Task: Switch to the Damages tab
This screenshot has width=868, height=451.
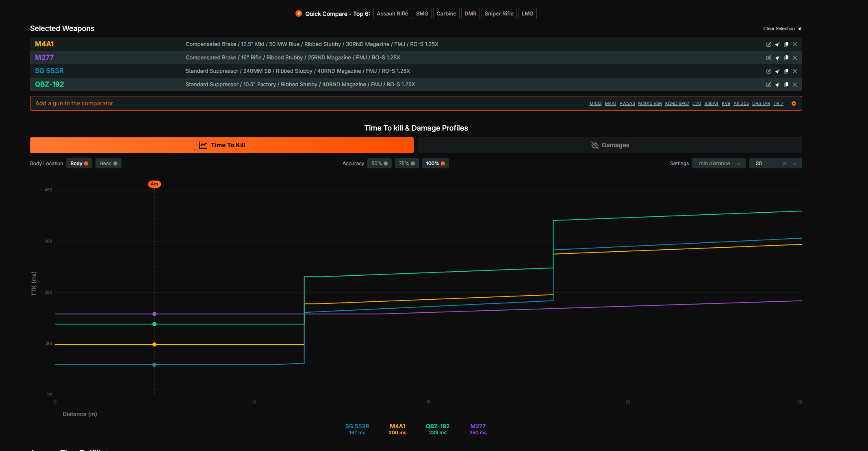Action: tap(610, 145)
